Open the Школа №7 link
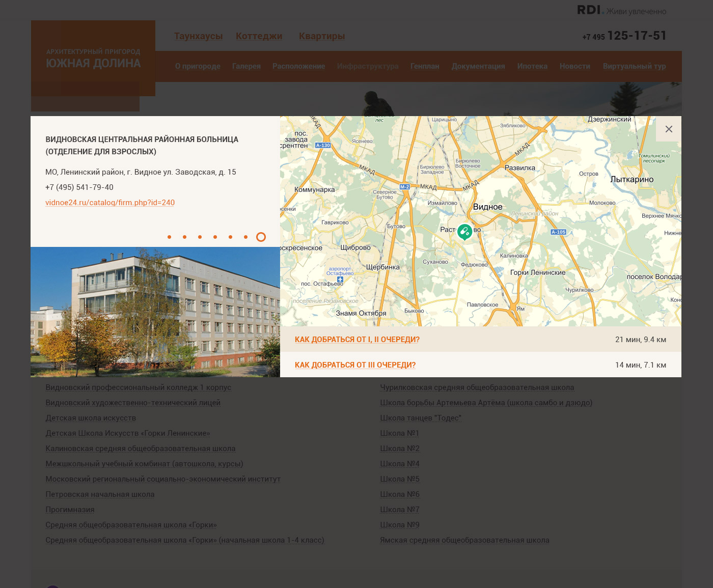Image resolution: width=713 pixels, height=588 pixels. click(400, 510)
